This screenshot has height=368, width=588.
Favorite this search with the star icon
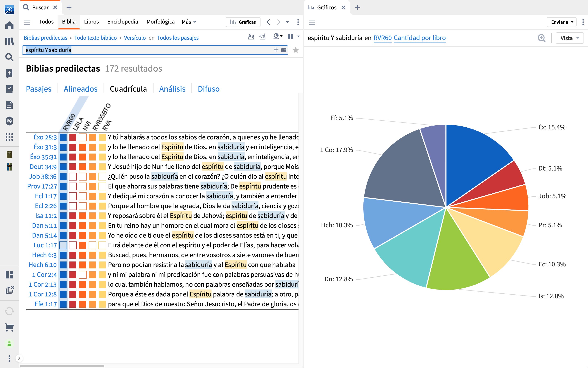point(295,50)
